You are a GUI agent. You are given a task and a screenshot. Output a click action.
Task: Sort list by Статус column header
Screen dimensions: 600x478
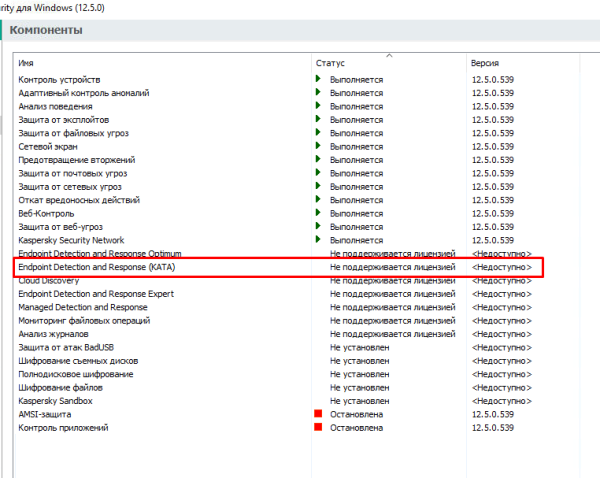(330, 63)
